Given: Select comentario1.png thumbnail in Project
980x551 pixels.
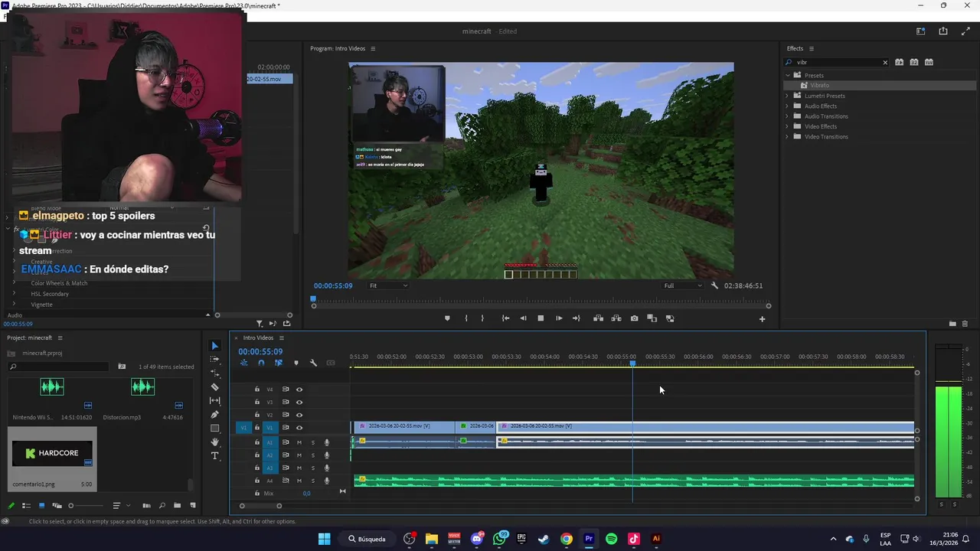Looking at the screenshot, I should point(52,453).
